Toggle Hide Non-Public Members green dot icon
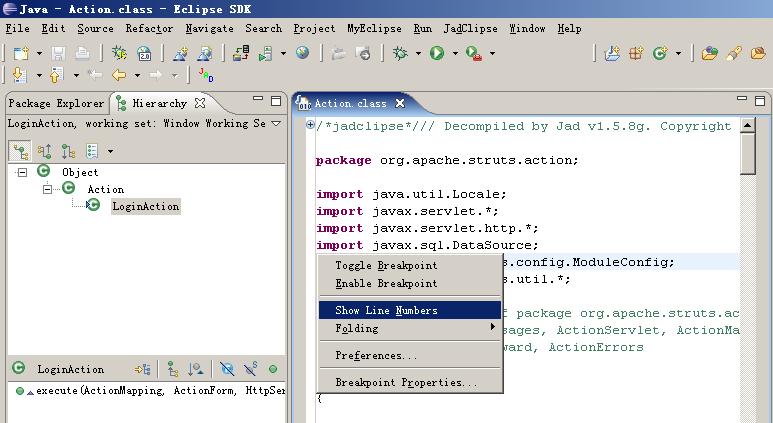This screenshot has width=773, height=423. tap(273, 369)
